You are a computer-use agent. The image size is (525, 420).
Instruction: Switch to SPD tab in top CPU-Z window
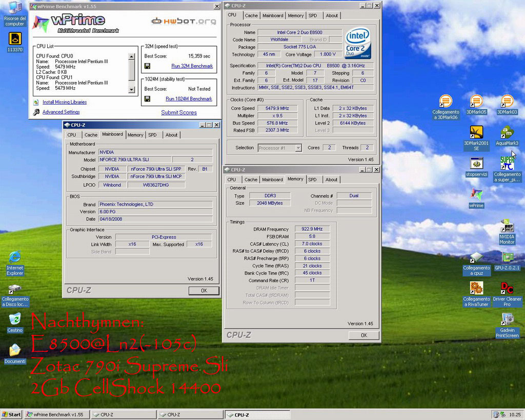point(313,15)
